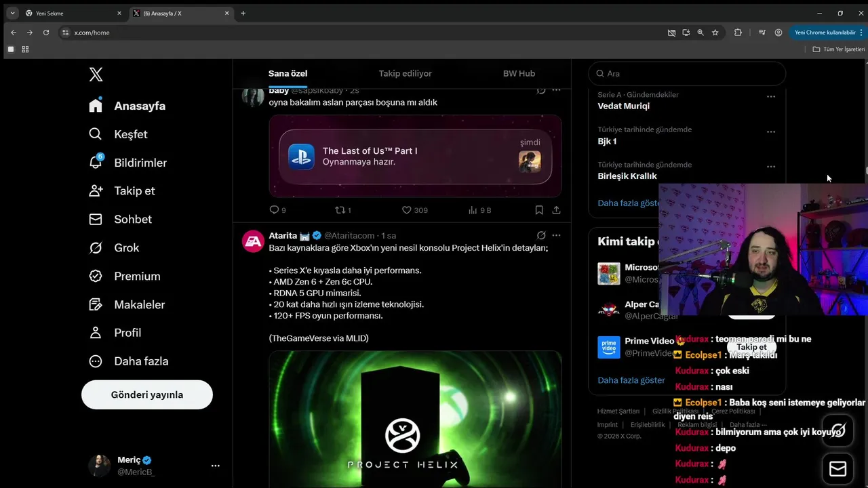Open The Last of Us notification image

point(415,156)
